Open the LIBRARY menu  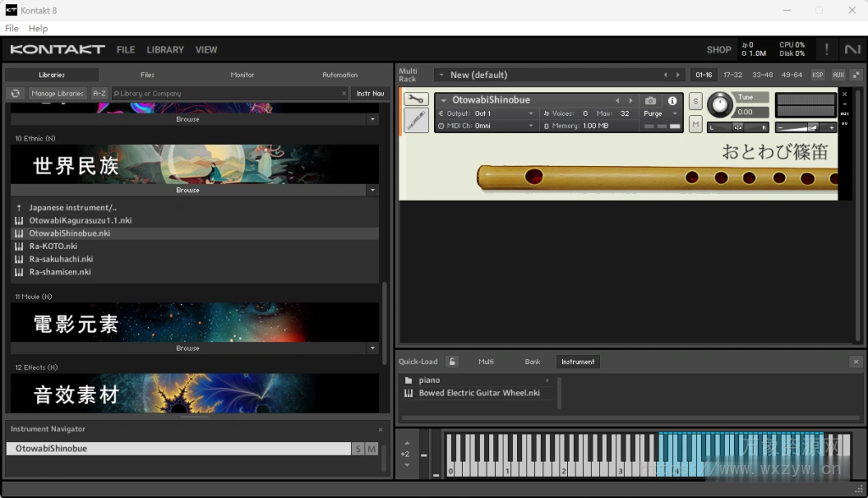164,50
